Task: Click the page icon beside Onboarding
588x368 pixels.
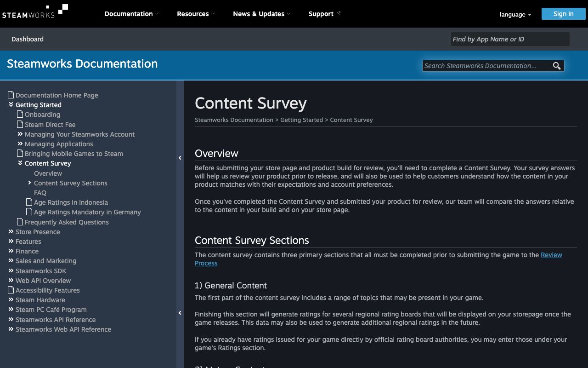Action: pyautogui.click(x=20, y=114)
